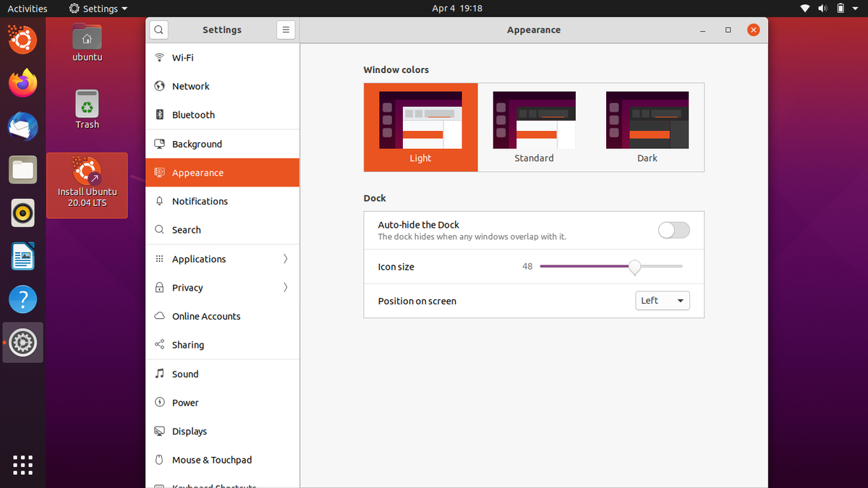Image resolution: width=868 pixels, height=488 pixels.
Task: Toggle Auto-hide the Dock switch
Action: coord(674,230)
